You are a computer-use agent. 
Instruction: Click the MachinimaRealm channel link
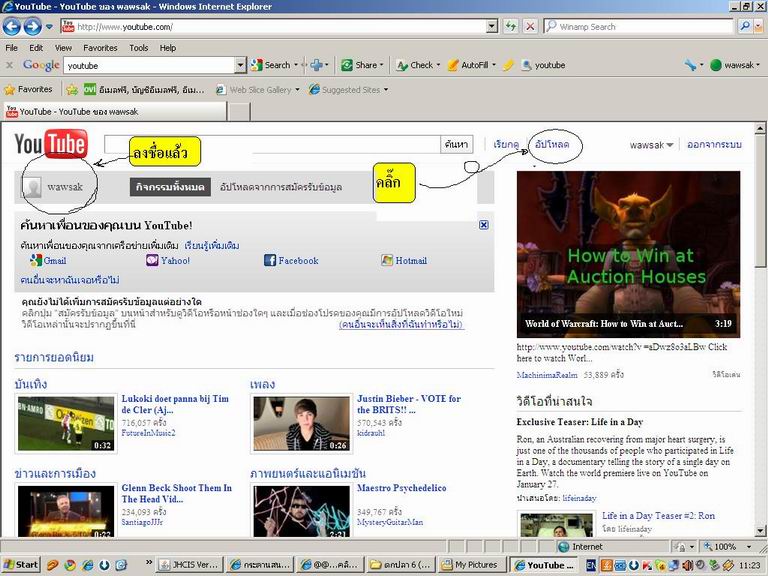coord(547,375)
